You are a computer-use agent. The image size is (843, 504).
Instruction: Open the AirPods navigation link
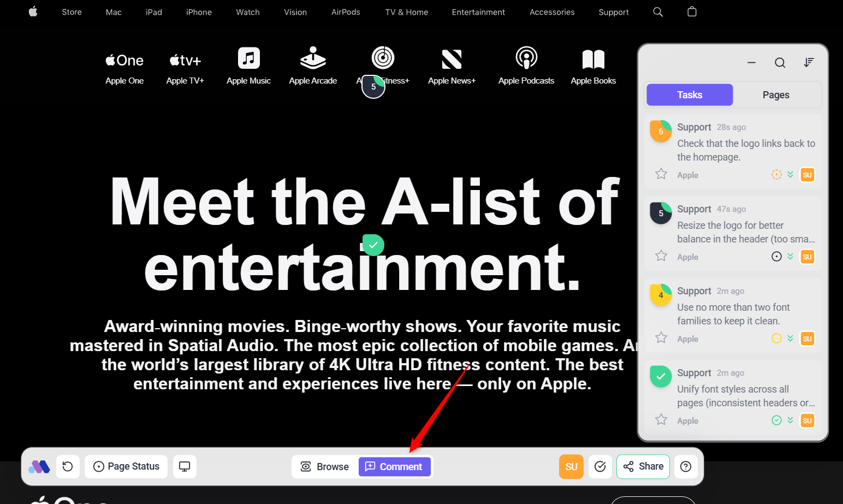346,12
